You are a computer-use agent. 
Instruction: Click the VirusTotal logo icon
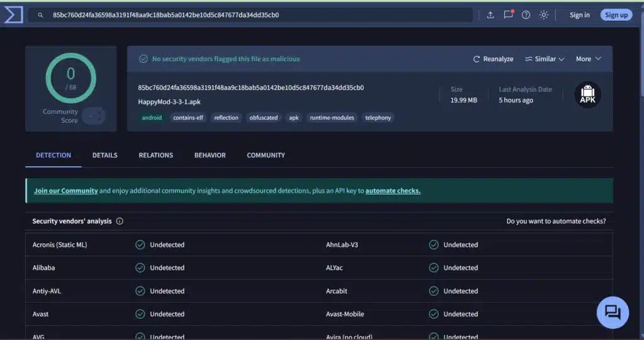[13, 15]
